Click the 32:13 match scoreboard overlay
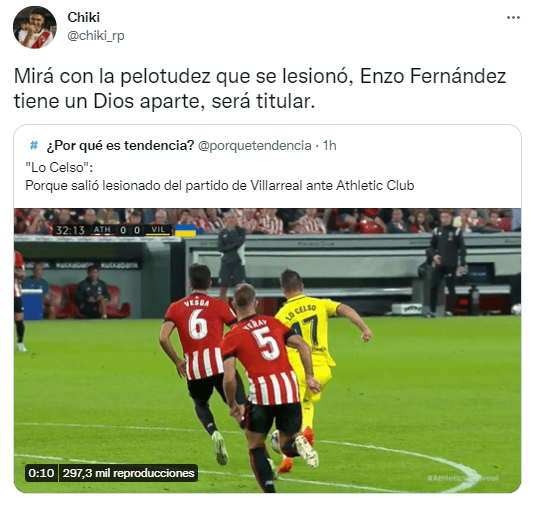 (113, 230)
